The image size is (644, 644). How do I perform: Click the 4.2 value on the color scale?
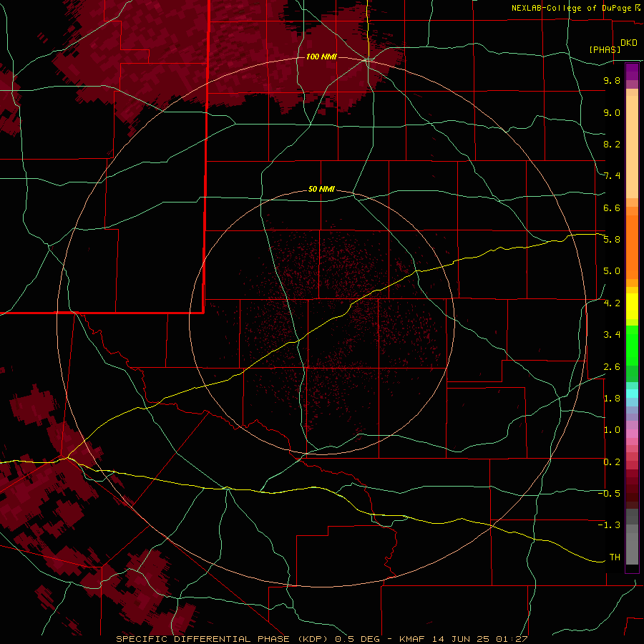(612, 303)
